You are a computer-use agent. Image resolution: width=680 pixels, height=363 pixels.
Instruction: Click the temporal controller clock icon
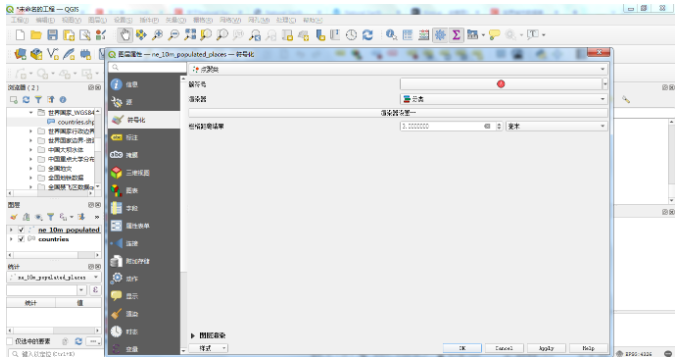point(351,35)
